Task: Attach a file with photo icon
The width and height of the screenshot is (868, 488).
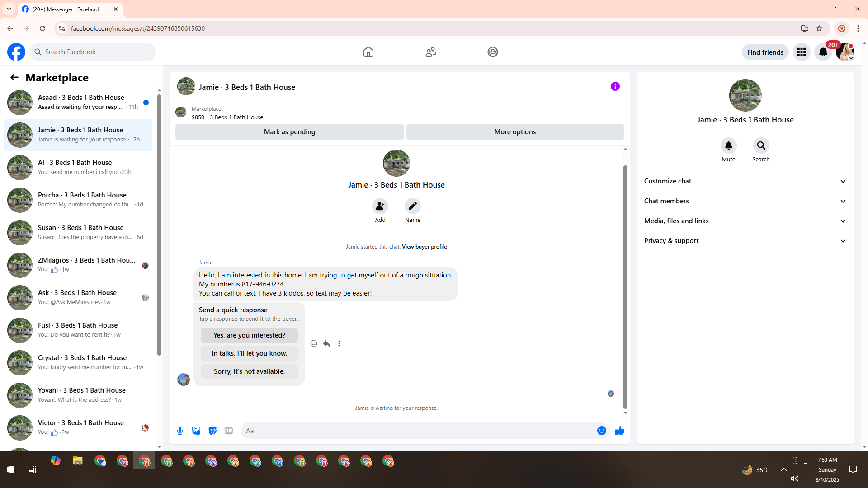Action: click(x=196, y=431)
